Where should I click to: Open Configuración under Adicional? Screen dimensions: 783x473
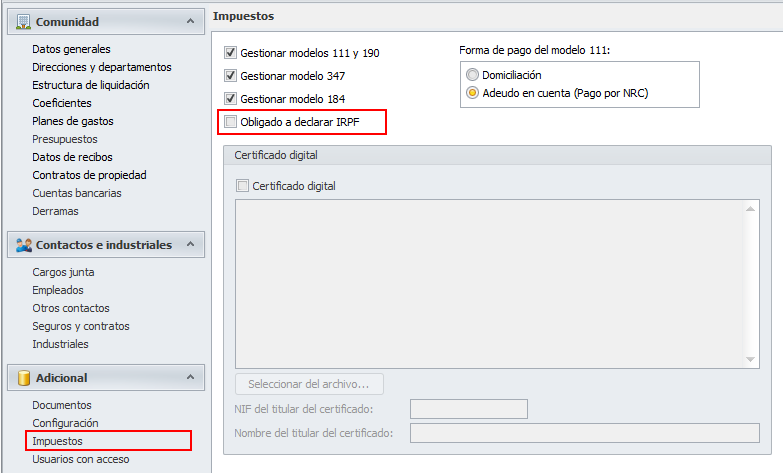65,423
